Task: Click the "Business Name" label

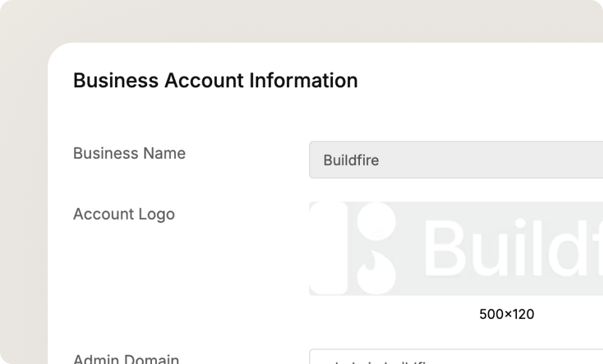Action: pyautogui.click(x=129, y=153)
